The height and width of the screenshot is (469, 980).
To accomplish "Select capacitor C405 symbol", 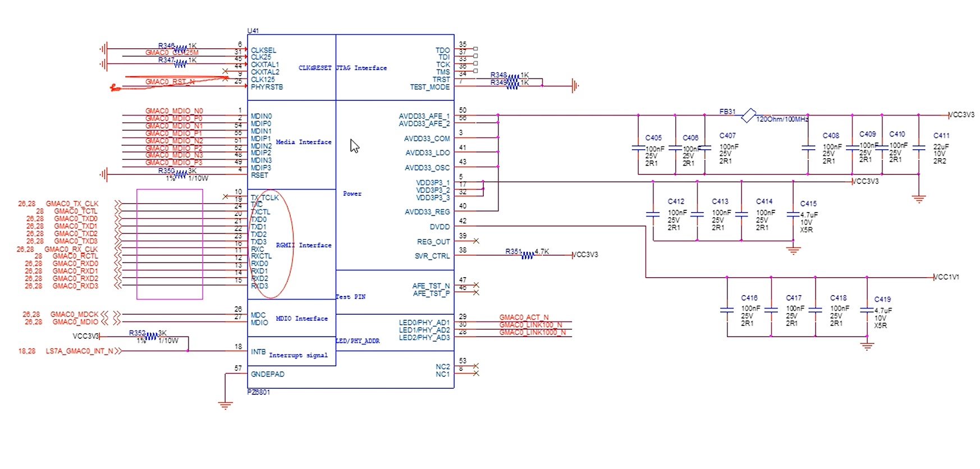I will click(638, 148).
